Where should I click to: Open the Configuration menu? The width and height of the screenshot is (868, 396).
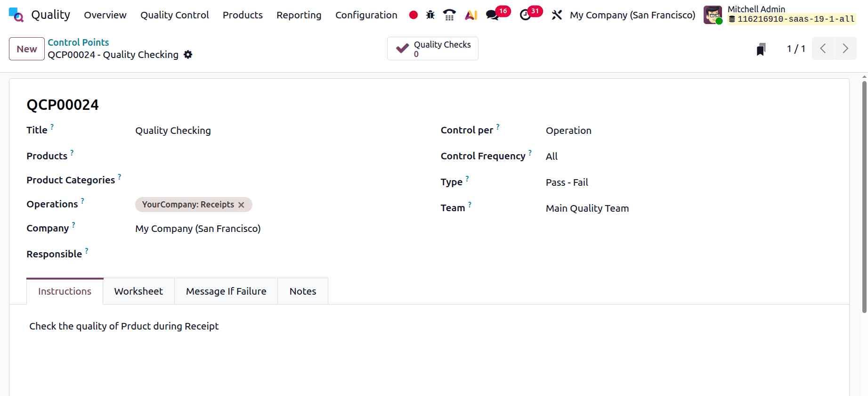pyautogui.click(x=366, y=15)
